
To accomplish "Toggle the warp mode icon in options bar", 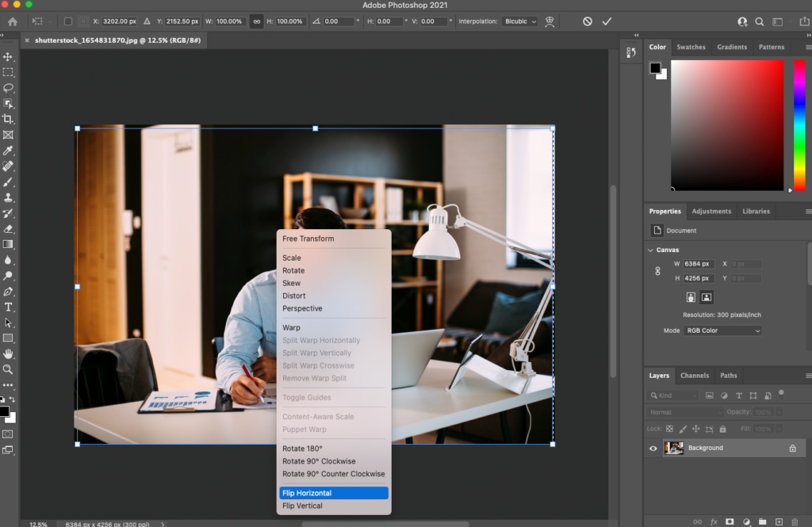I will pyautogui.click(x=550, y=21).
